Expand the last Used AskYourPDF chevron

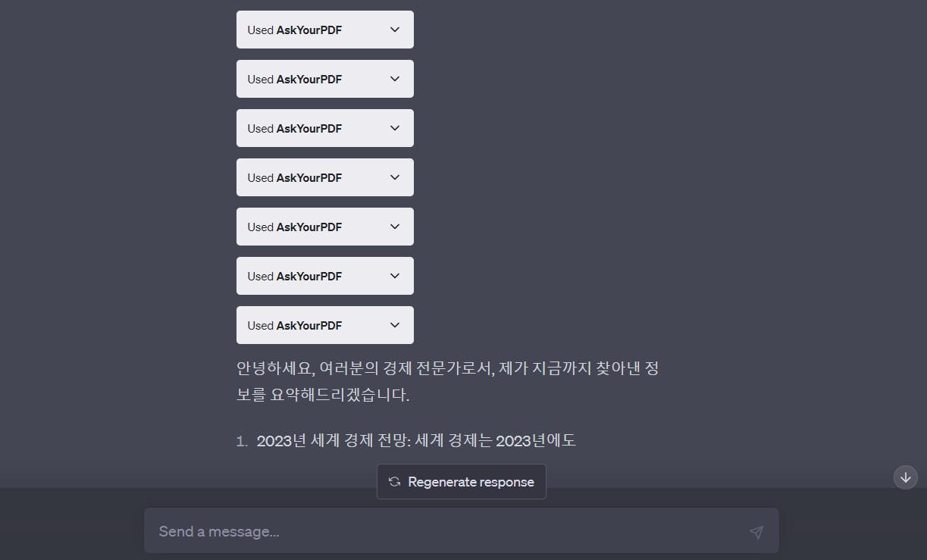tap(394, 325)
